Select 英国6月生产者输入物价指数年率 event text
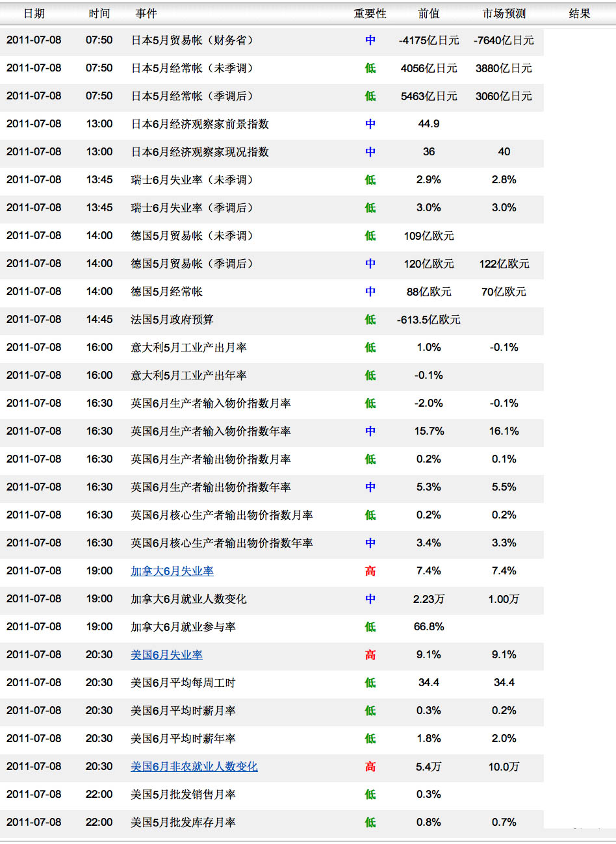 pos(211,431)
